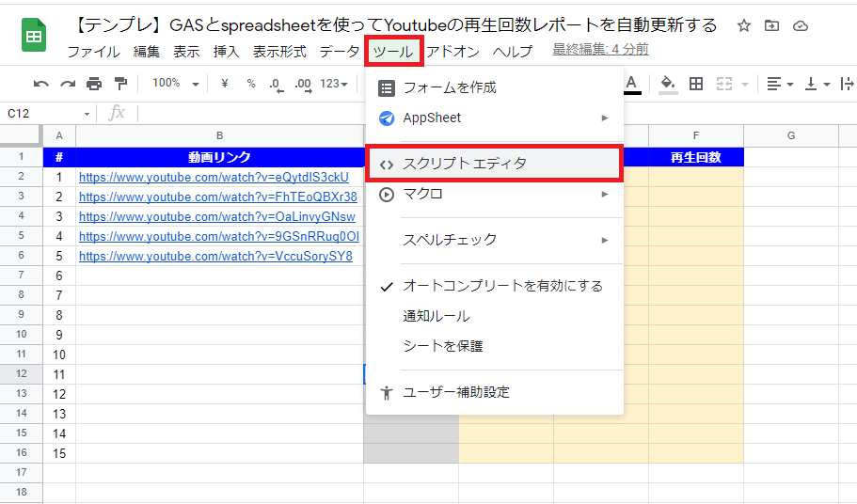The image size is (857, 504).
Task: Expand the AppSheet submenu
Action: tap(495, 118)
